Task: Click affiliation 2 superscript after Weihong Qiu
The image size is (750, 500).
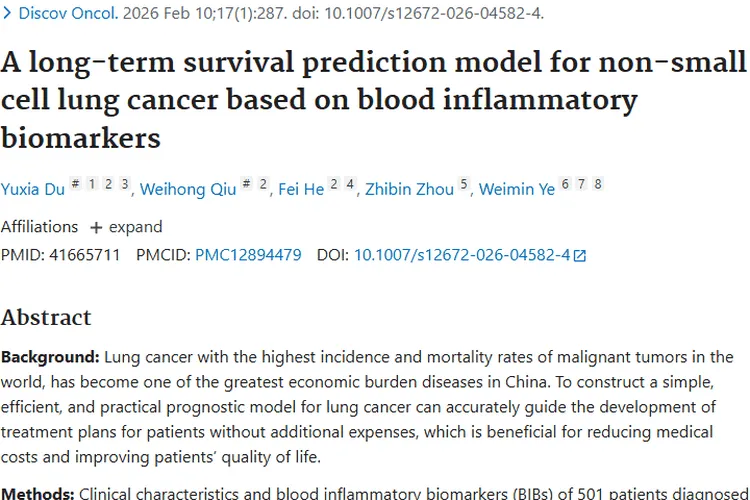Action: point(263,184)
